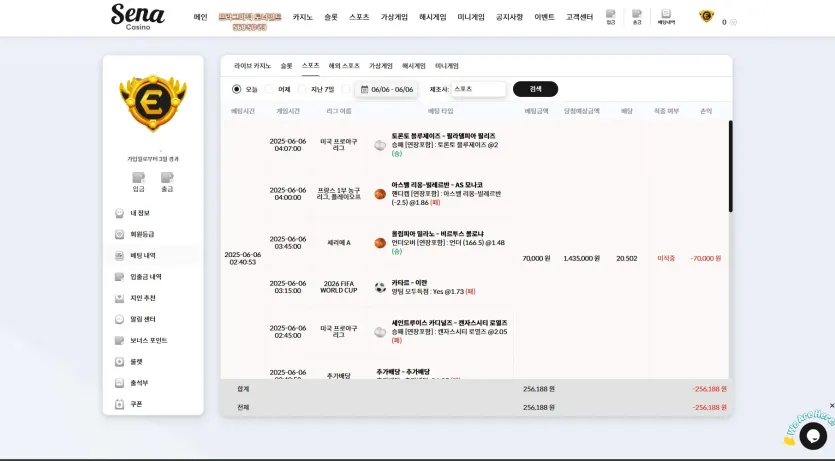The height and width of the screenshot is (461, 835).
Task: Click the 배팅시간 column header
Action: tap(243, 111)
